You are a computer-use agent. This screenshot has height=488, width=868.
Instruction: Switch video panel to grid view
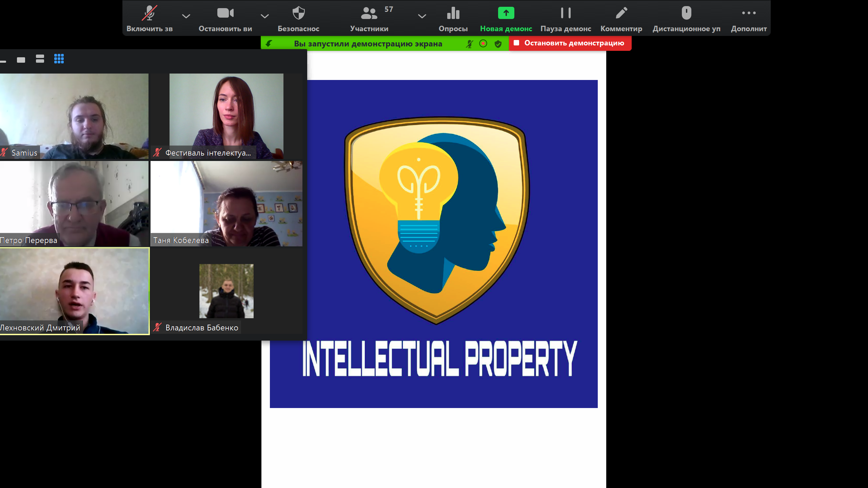pyautogui.click(x=59, y=59)
